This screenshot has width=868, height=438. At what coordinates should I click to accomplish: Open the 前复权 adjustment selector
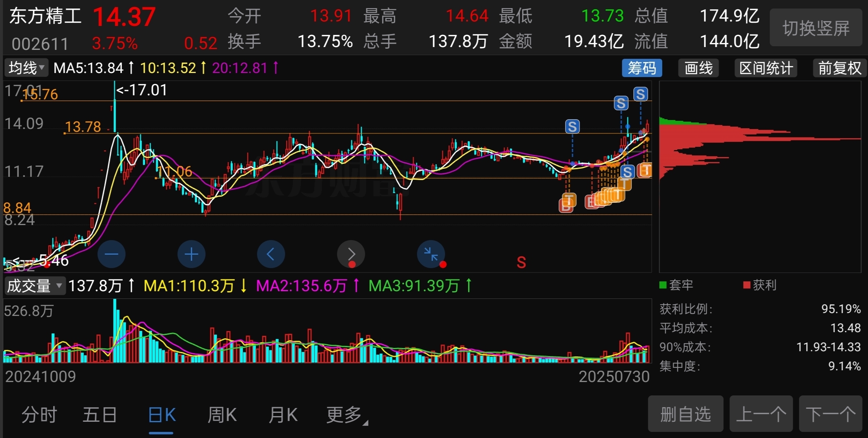pos(840,68)
